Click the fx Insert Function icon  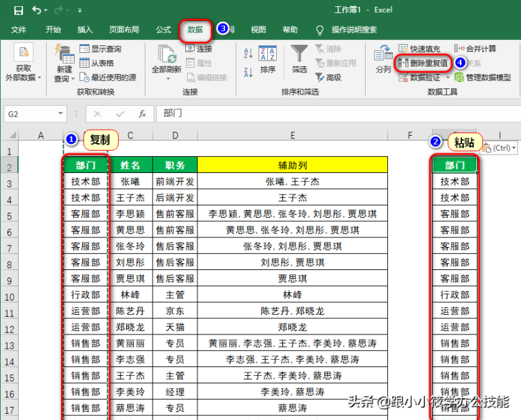(142, 114)
